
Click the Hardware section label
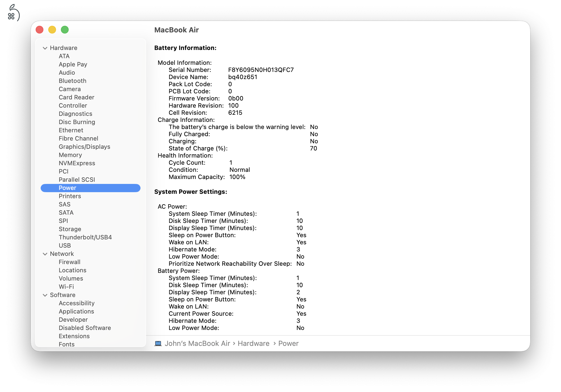pyautogui.click(x=64, y=48)
